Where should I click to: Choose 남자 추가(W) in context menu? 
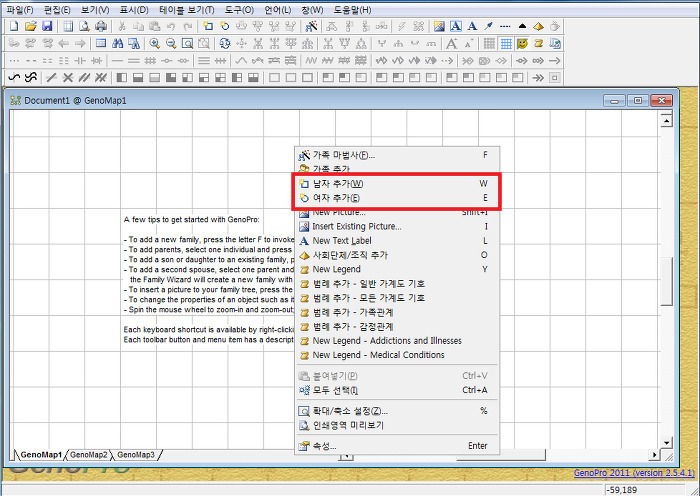[397, 183]
